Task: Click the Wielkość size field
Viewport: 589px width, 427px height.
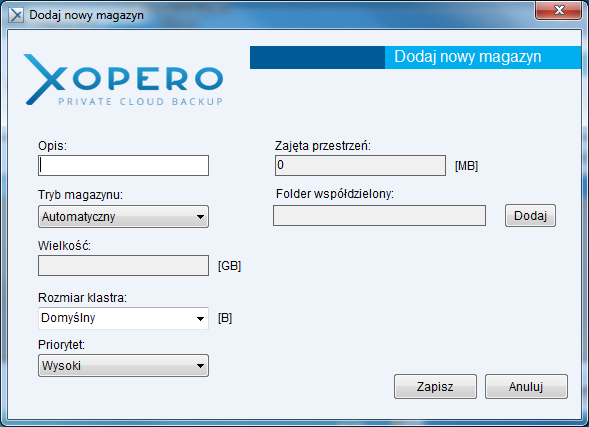Action: point(123,266)
